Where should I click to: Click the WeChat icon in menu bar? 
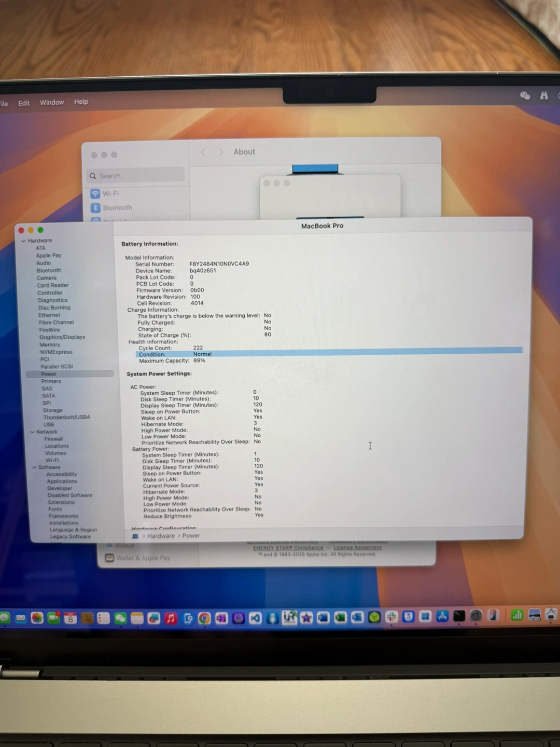pyautogui.click(x=525, y=95)
